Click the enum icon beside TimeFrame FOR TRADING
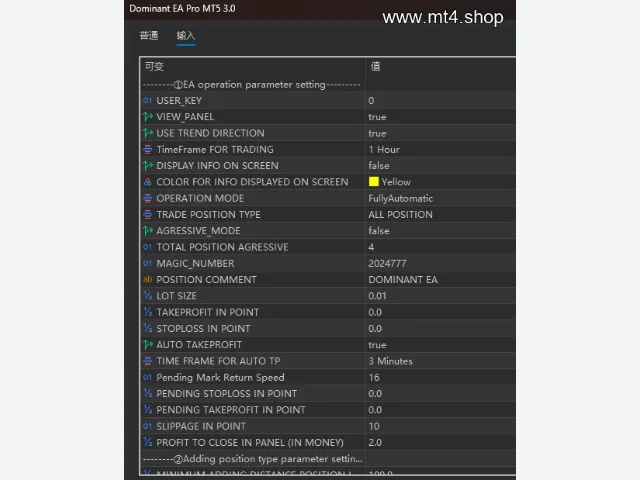 click(x=147, y=149)
